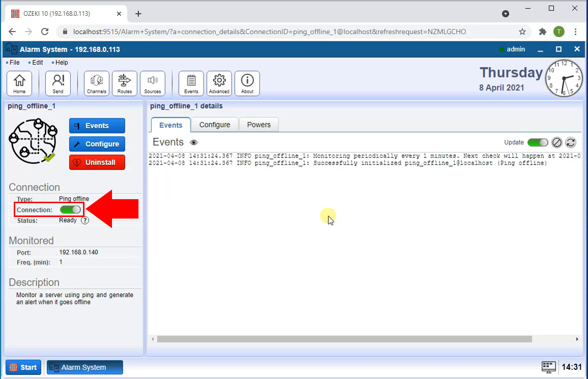Click the analog clock widget
588x379 pixels.
pos(564,78)
